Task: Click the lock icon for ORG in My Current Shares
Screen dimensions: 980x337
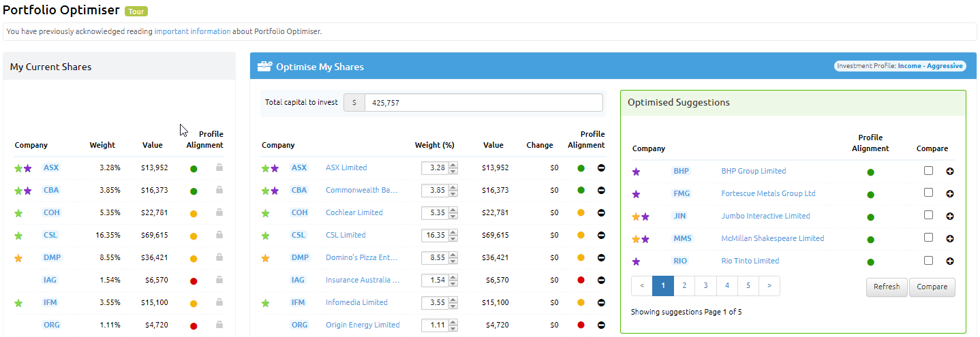Action: 219,325
